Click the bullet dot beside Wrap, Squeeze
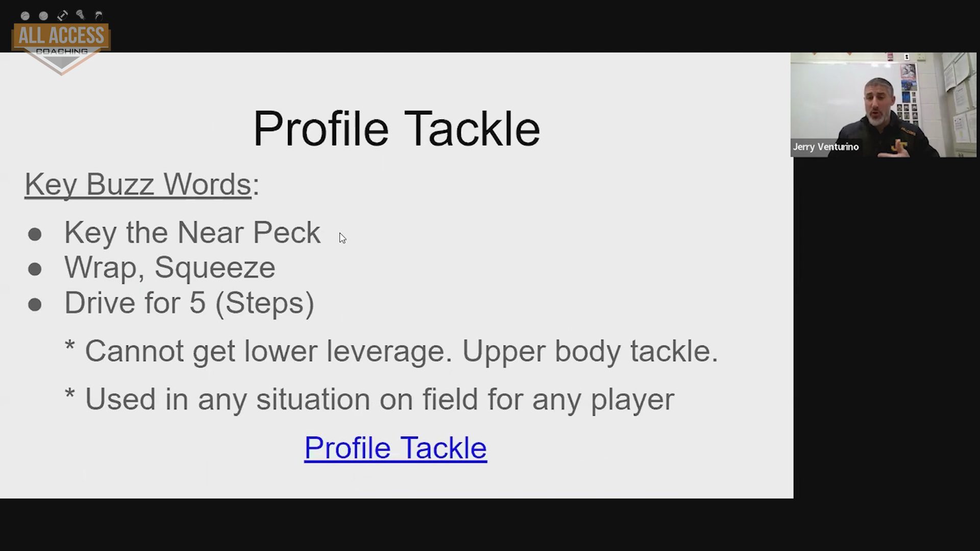980x551 pixels. coord(35,269)
